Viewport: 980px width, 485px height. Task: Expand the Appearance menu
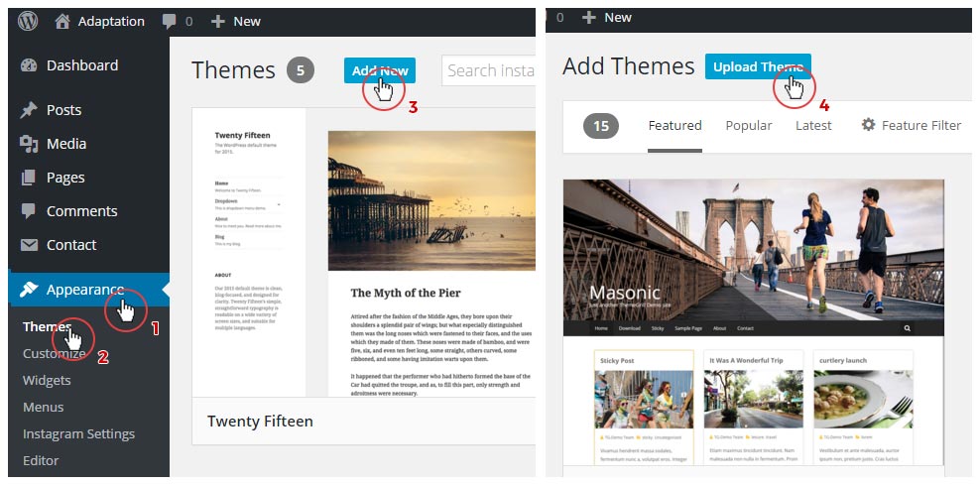coord(84,290)
